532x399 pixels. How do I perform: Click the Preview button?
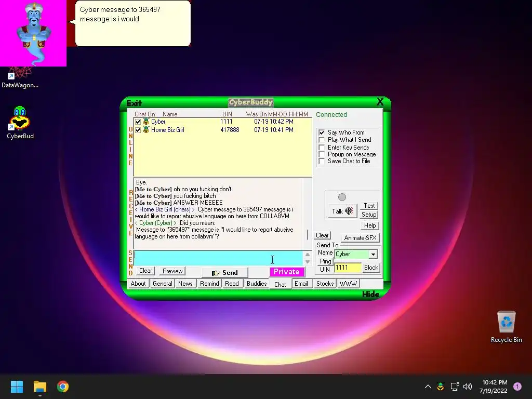point(172,271)
